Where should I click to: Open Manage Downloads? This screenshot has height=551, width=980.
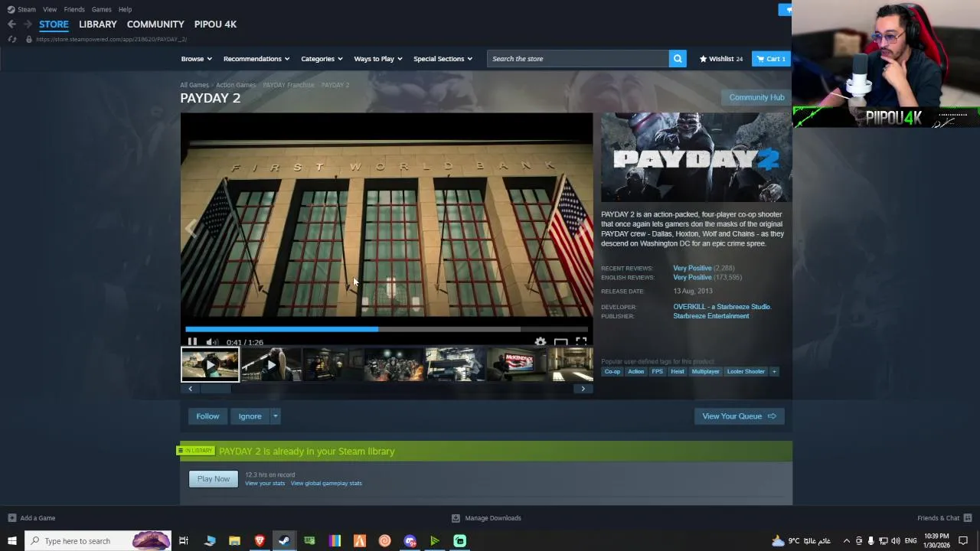pos(486,518)
